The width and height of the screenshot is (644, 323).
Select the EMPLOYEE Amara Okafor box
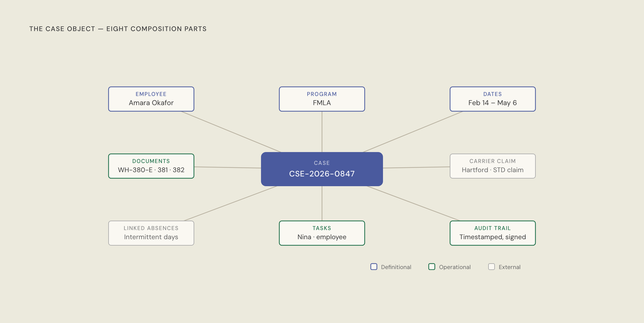(x=151, y=99)
